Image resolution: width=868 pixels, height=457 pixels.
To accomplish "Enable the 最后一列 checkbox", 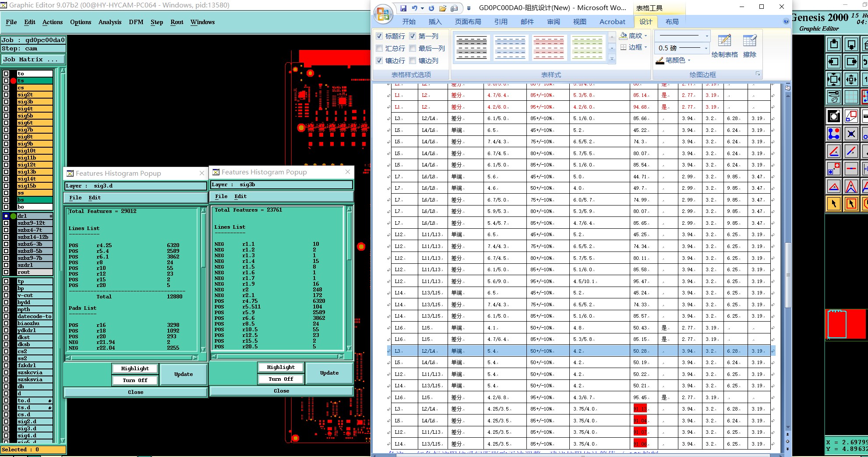I will click(x=413, y=48).
